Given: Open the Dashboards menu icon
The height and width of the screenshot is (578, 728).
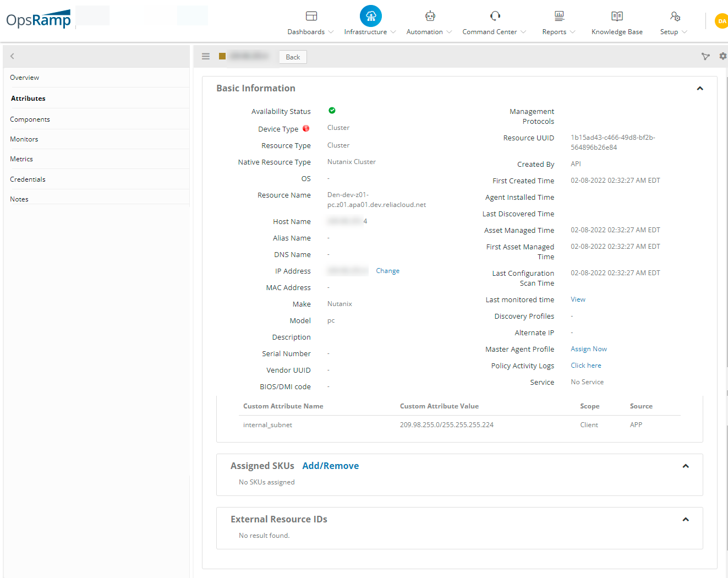Looking at the screenshot, I should click(311, 16).
